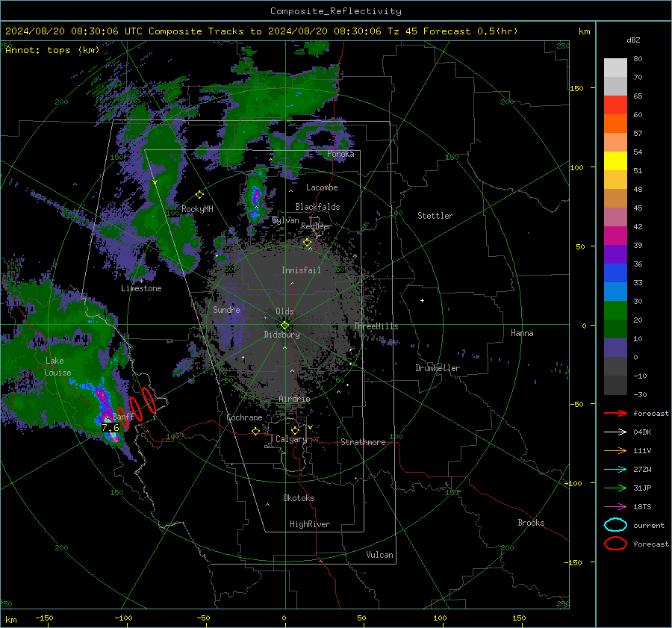Click the Sundre label
Viewport: 672px width, 628px height.
(x=226, y=309)
